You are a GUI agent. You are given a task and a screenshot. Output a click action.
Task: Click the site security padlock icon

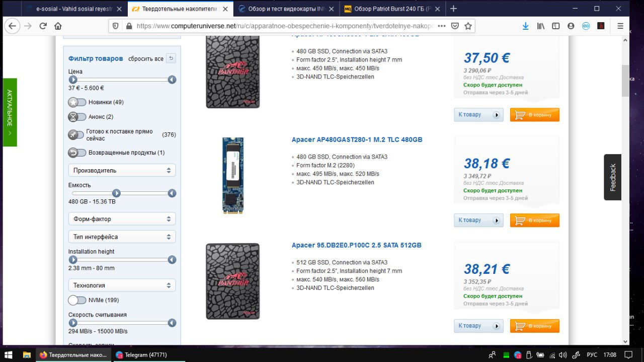(x=128, y=26)
